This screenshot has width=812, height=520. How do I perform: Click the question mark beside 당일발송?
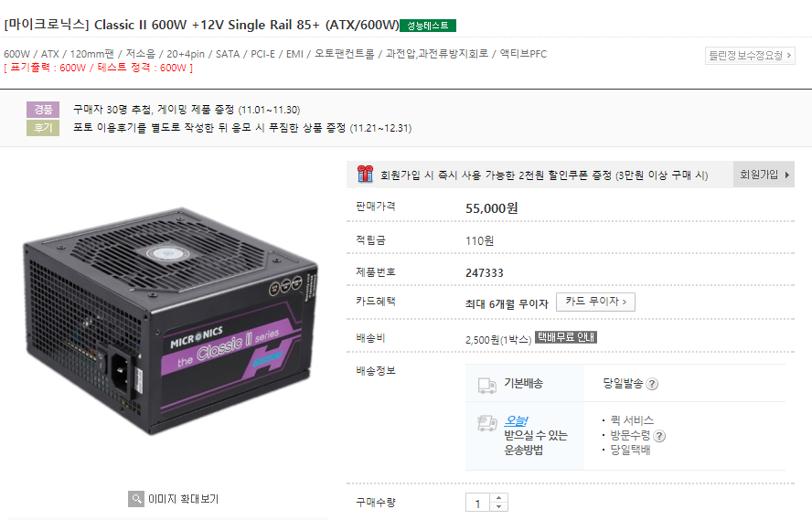653,384
